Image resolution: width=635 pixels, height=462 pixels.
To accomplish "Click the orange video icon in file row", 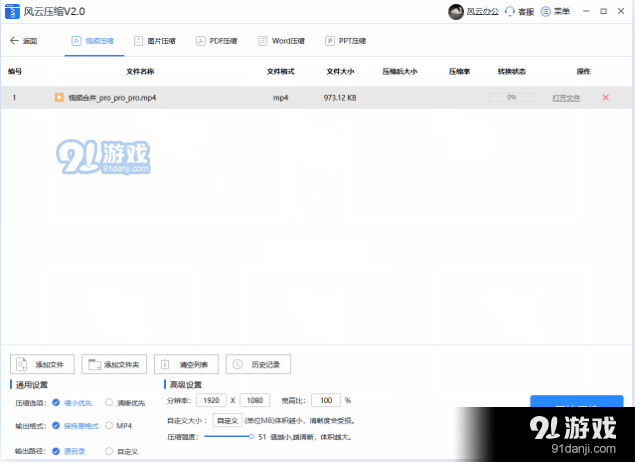I will [x=59, y=98].
